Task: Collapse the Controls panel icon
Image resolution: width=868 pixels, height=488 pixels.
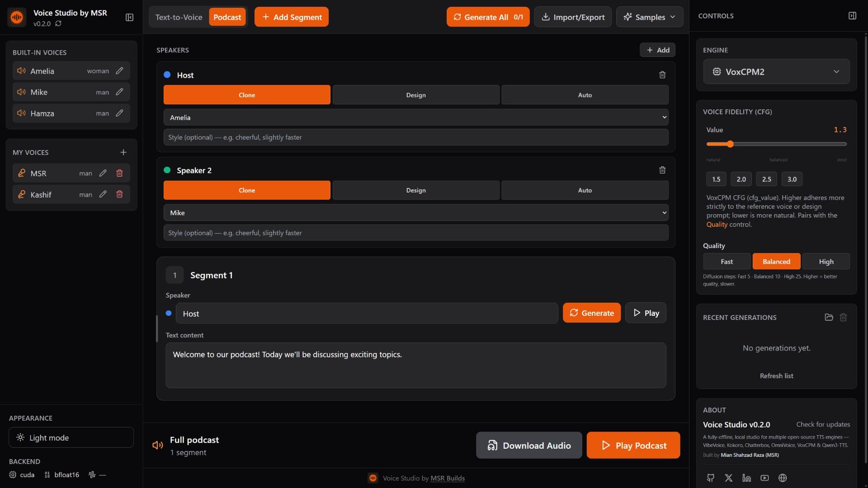Action: pos(852,16)
